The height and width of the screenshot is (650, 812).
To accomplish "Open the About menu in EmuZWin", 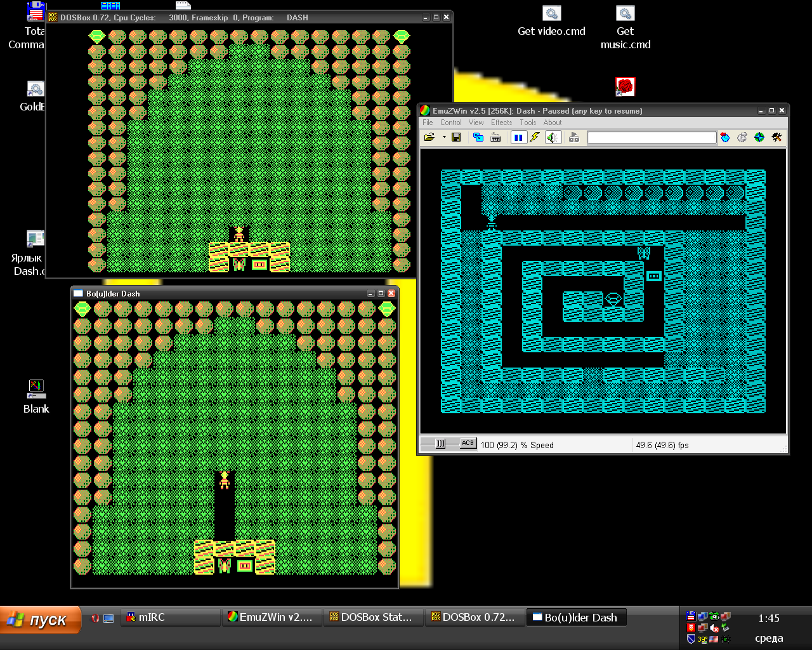I will click(553, 123).
